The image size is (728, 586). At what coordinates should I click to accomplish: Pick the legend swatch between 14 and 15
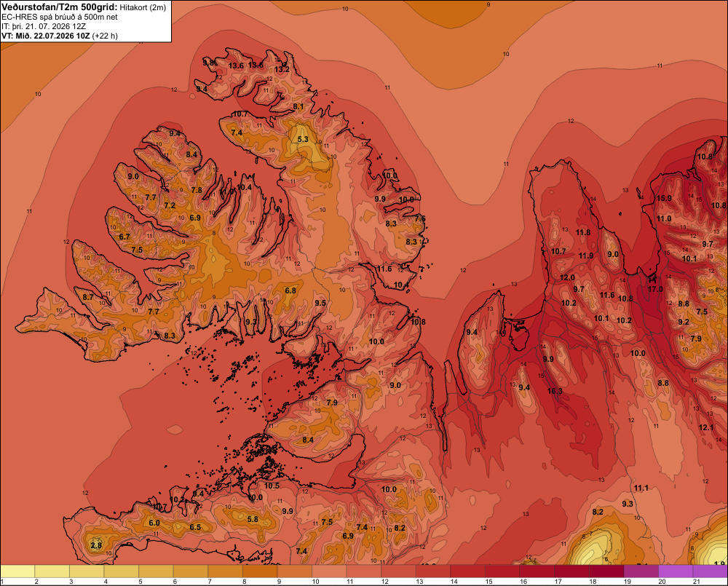(x=468, y=571)
